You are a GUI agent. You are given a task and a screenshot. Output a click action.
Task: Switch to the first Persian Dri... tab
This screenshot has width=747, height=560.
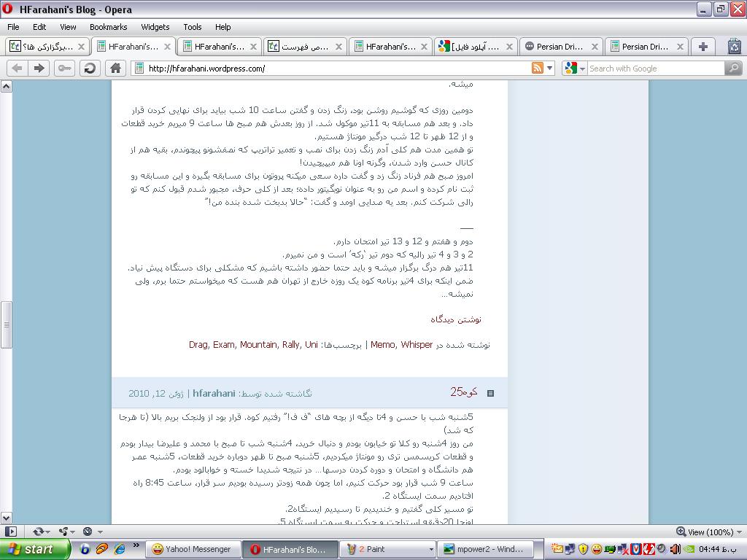tap(558, 46)
